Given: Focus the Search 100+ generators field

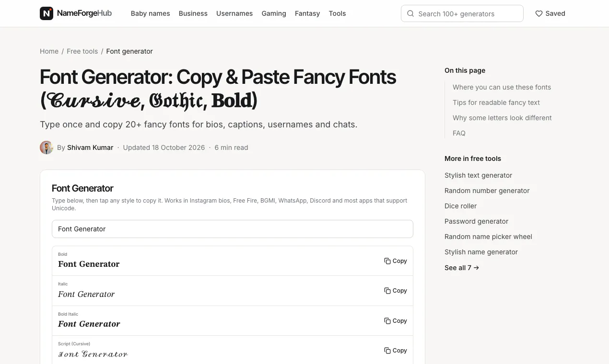Looking at the screenshot, I should pos(462,13).
